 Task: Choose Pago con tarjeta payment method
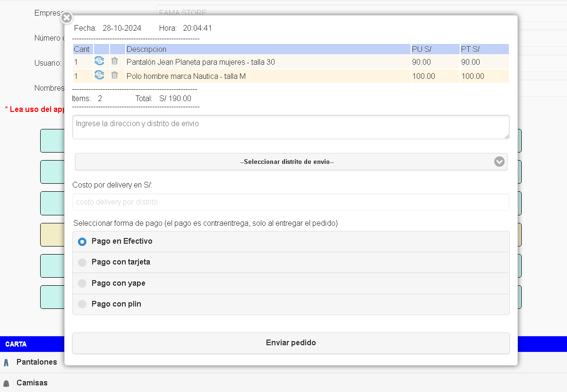point(82,263)
